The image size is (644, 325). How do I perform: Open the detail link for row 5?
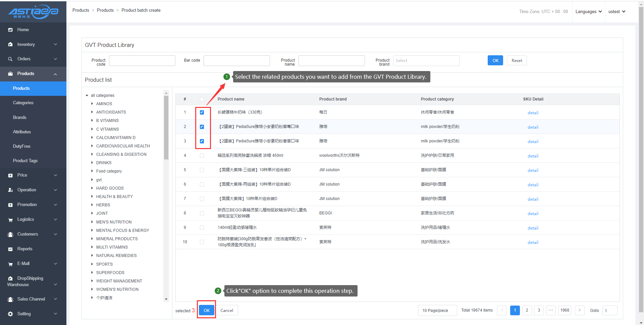(x=533, y=170)
